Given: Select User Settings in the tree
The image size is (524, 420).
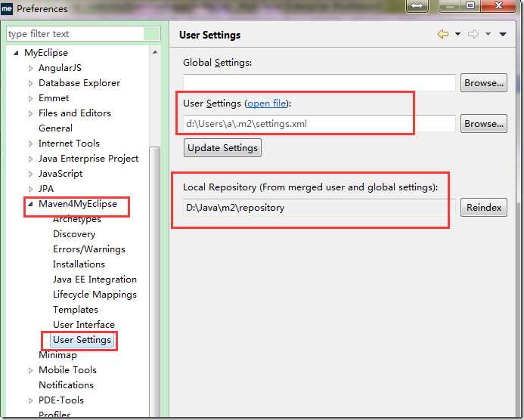Looking at the screenshot, I should [82, 340].
